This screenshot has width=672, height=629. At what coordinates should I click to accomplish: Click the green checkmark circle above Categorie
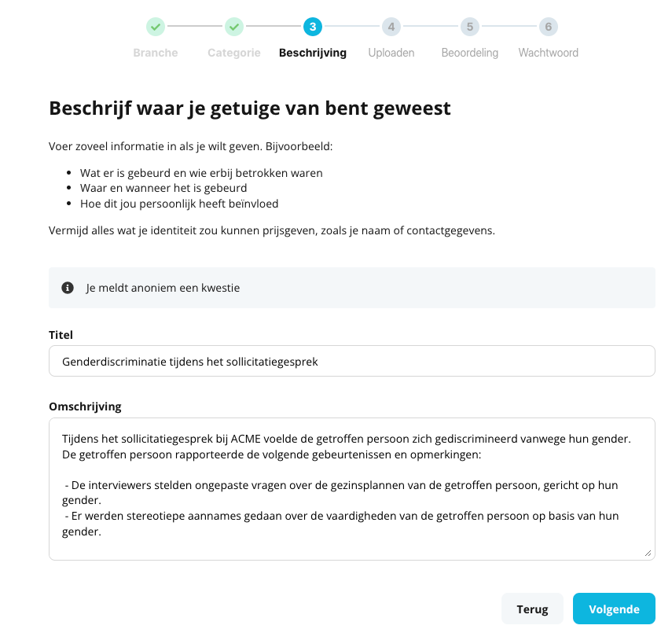click(234, 27)
